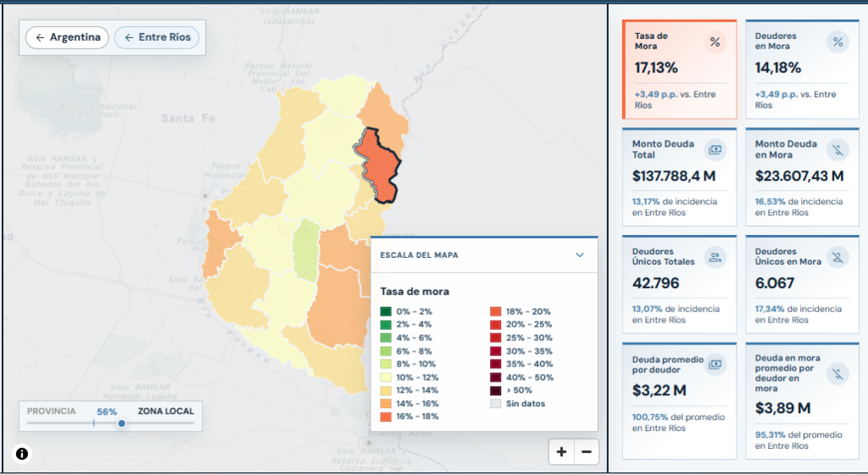Screen dimensions: 868x475
Task: Zoom out with the minus button
Action: (x=587, y=452)
